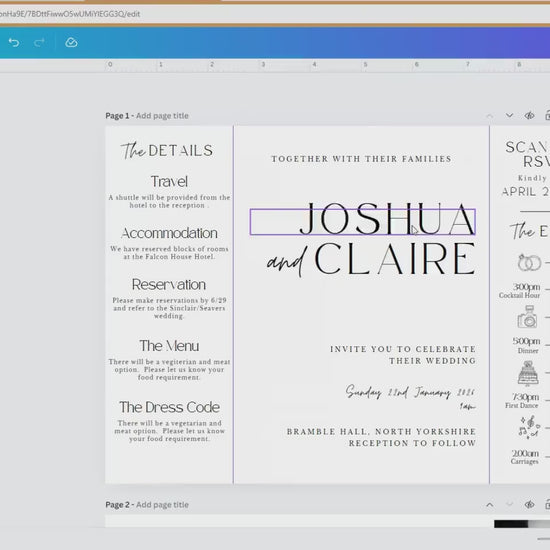The image size is (550, 550).
Task: Select the JOSHUA text box
Action: coord(362,222)
